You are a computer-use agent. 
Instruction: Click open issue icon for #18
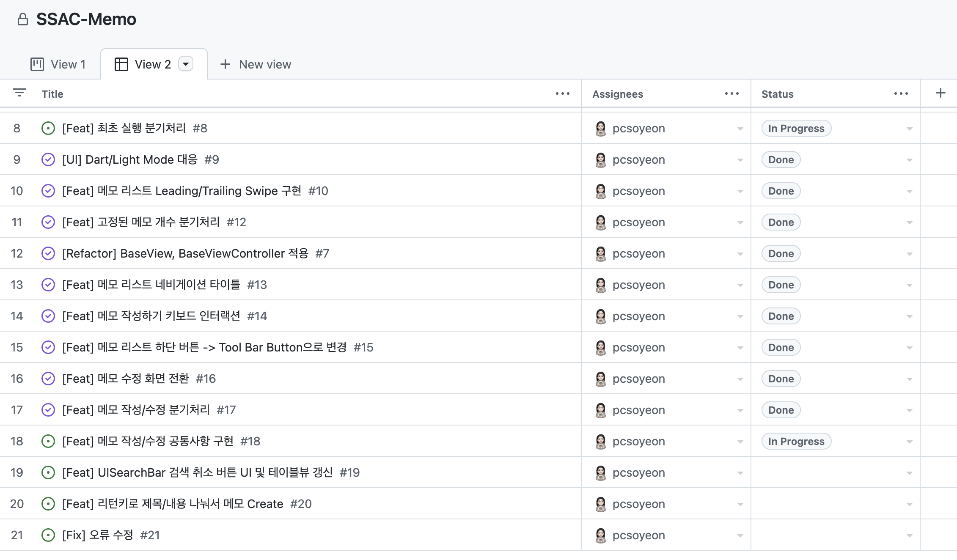(48, 441)
